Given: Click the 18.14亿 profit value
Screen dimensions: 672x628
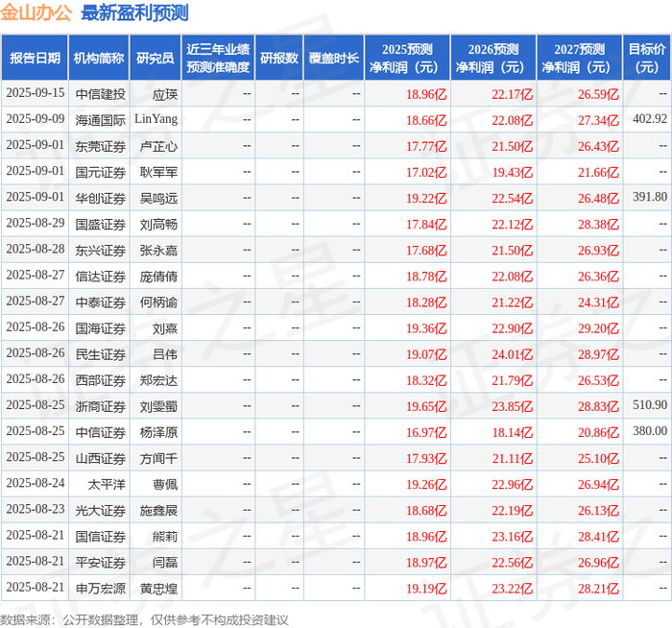Looking at the screenshot, I should [512, 432].
